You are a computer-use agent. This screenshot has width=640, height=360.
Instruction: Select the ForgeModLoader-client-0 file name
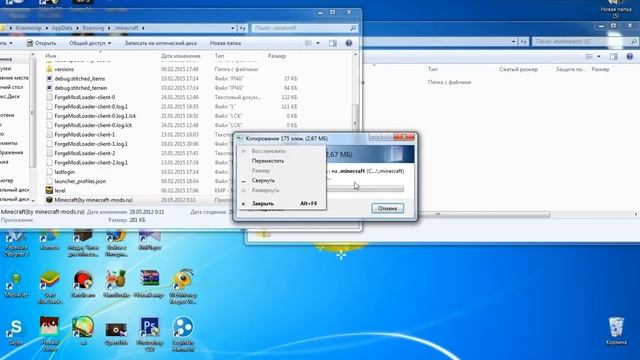[x=84, y=97]
